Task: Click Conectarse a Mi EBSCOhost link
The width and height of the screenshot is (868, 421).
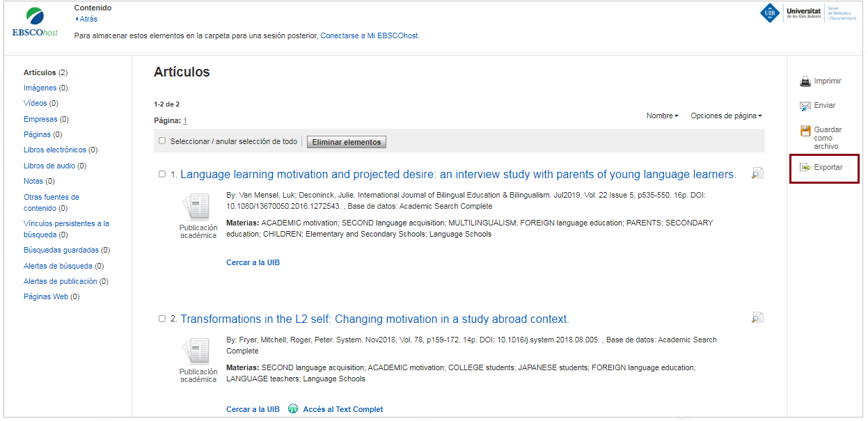Action: [370, 35]
